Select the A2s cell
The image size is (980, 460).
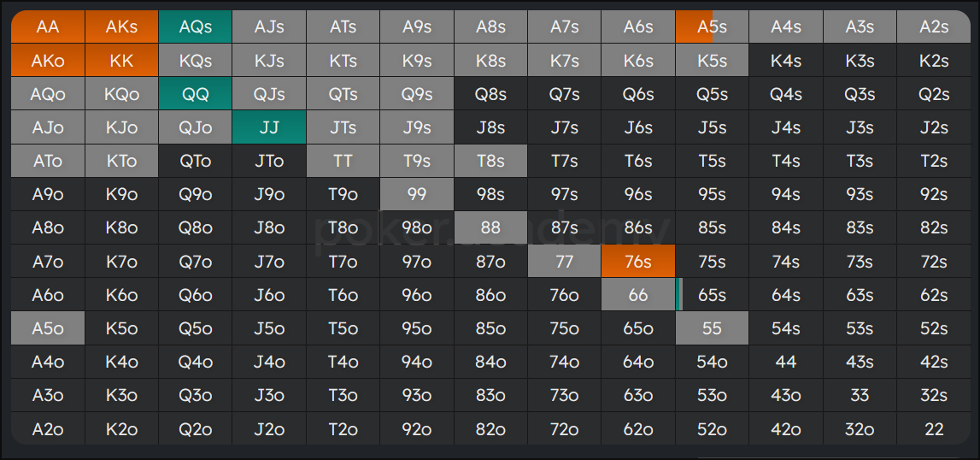pyautogui.click(x=934, y=27)
